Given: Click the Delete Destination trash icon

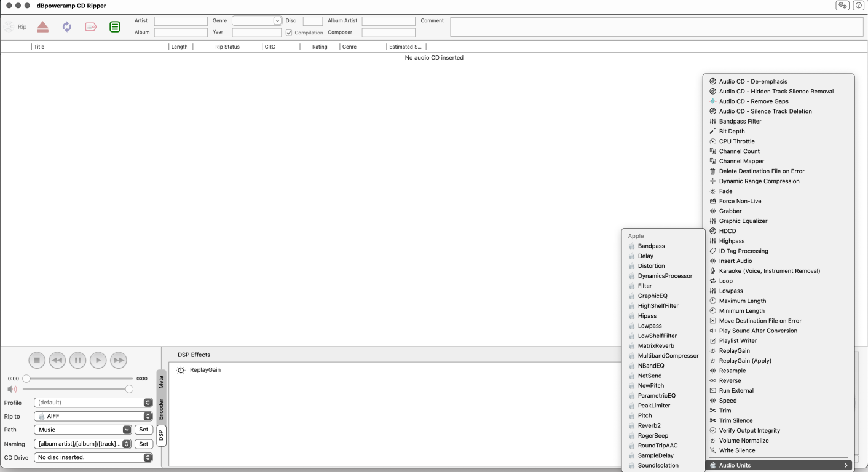Looking at the screenshot, I should click(x=713, y=171).
